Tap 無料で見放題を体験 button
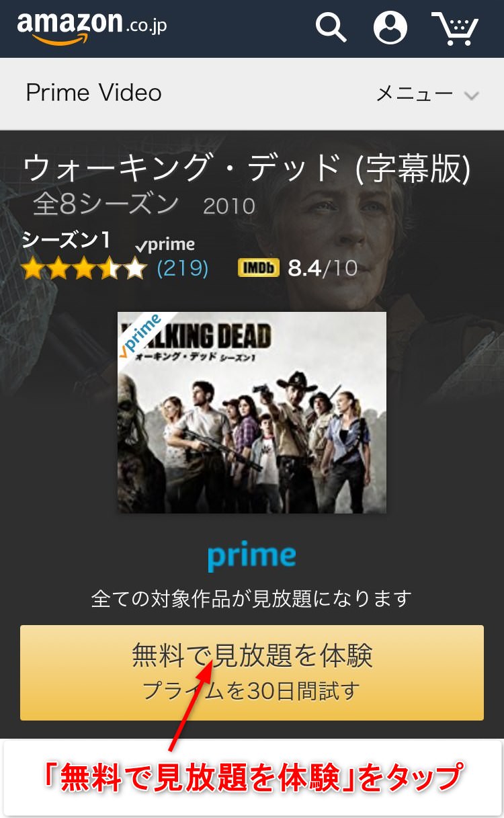Viewport: 504px width, 818px height. (x=252, y=673)
